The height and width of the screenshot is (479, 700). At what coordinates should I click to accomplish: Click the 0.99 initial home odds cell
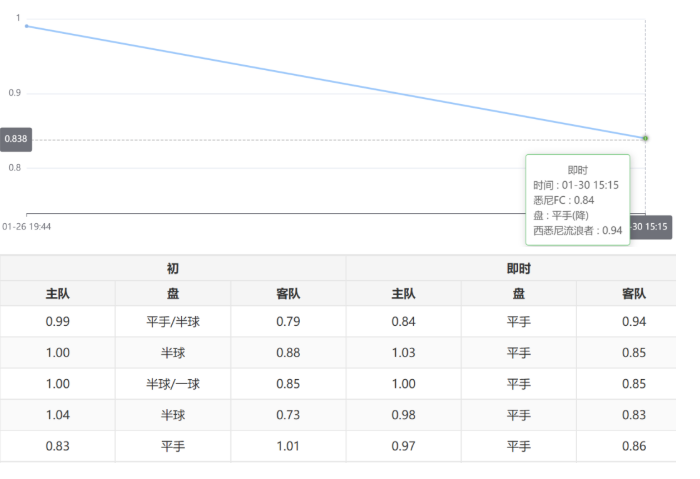coord(58,322)
